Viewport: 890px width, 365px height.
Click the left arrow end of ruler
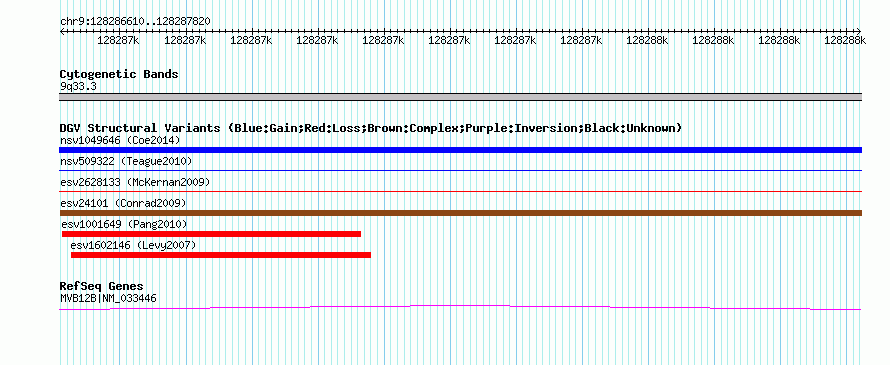point(62,31)
